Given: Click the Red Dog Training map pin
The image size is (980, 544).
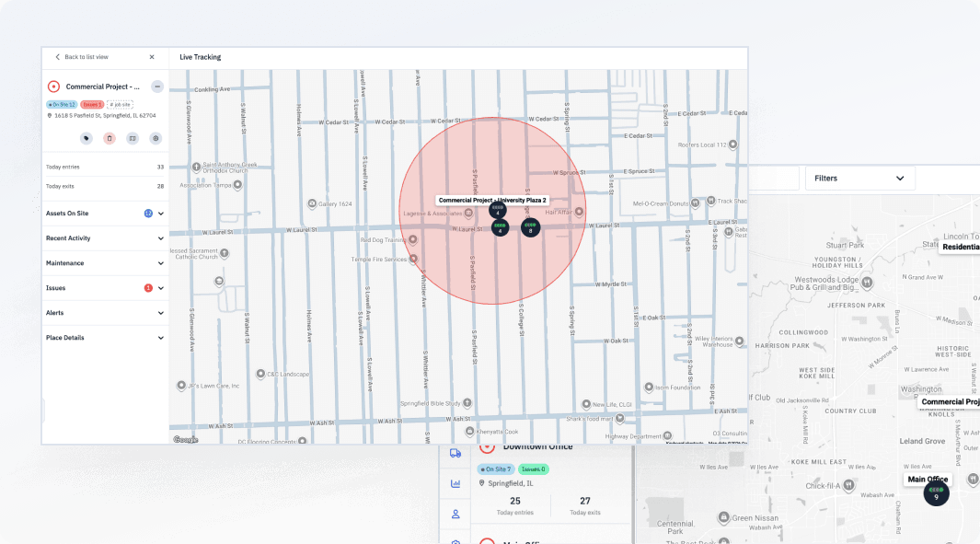Looking at the screenshot, I should [x=412, y=239].
